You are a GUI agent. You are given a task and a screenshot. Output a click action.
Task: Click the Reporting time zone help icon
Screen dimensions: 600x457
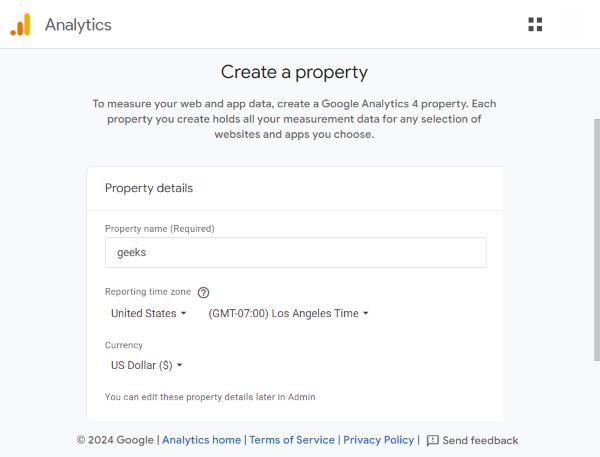click(204, 293)
